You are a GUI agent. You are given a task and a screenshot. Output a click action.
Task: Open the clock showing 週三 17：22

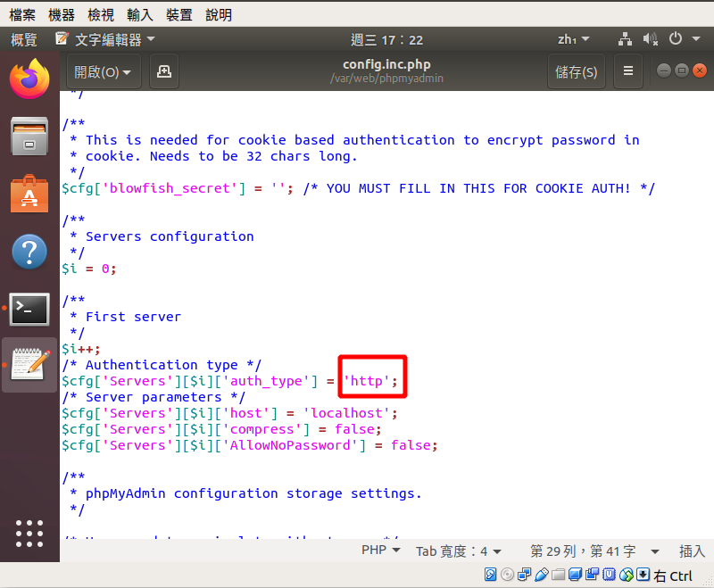pyautogui.click(x=386, y=39)
